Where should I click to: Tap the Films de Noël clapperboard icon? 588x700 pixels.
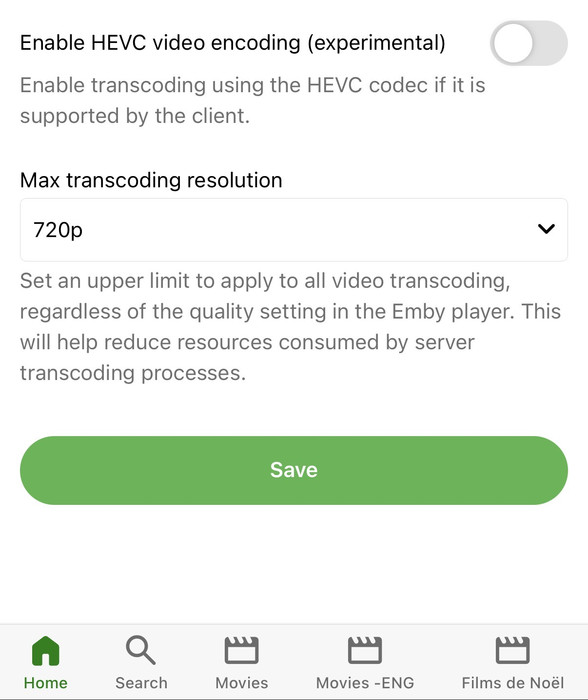(x=512, y=650)
